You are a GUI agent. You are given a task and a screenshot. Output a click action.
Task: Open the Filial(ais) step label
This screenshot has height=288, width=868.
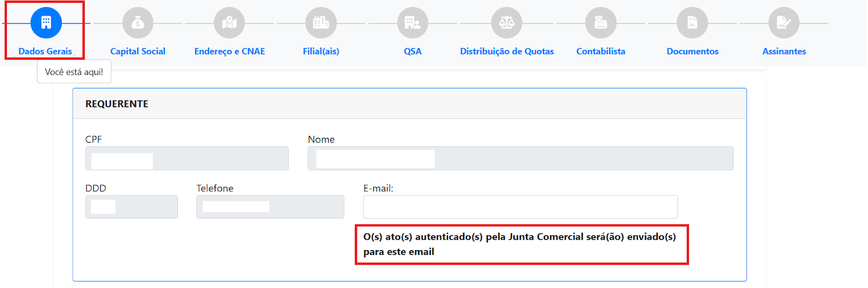tap(321, 51)
